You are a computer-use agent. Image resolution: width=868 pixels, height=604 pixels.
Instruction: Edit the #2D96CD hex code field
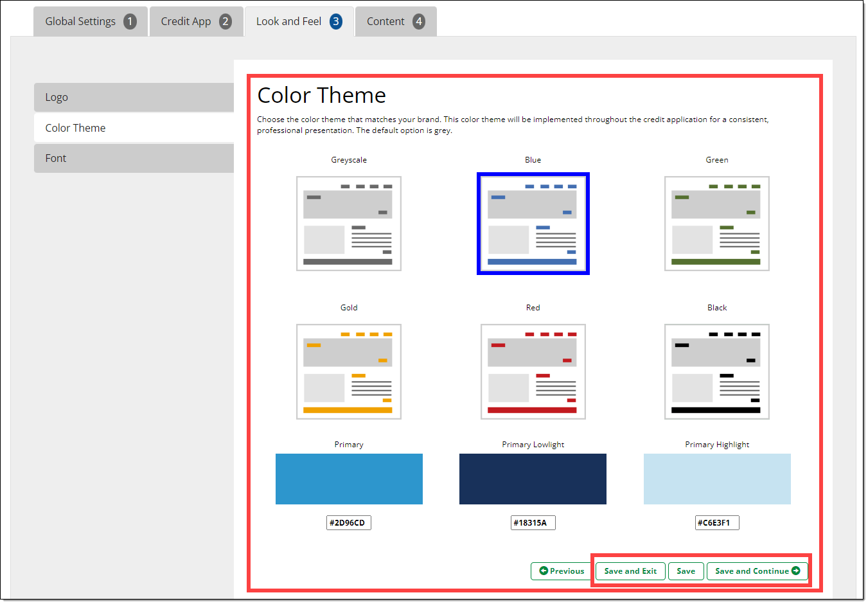tap(348, 523)
